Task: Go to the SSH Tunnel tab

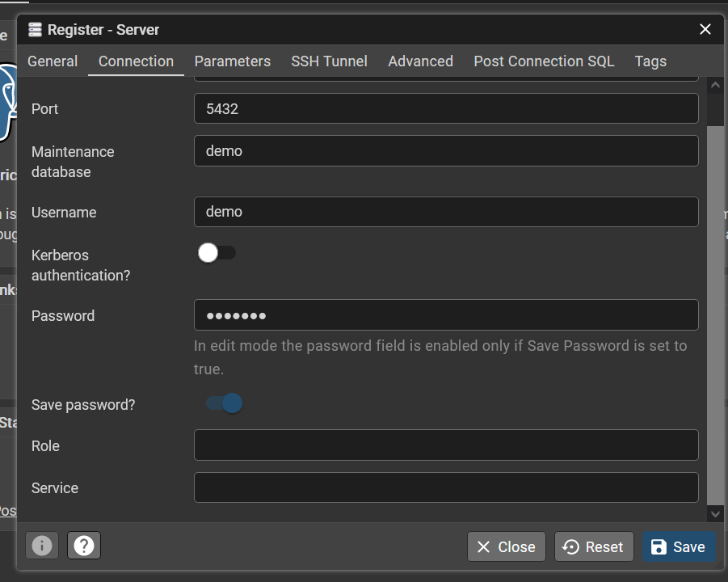Action: 329,61
